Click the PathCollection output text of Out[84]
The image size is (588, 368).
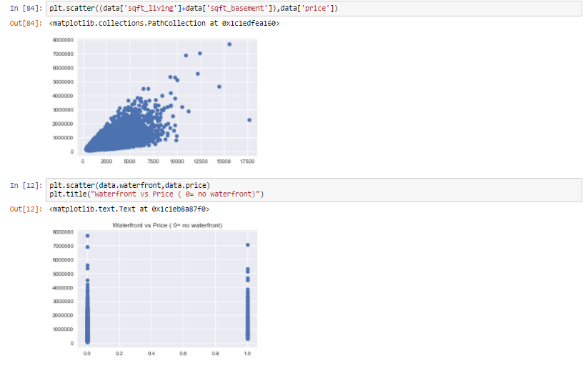click(x=164, y=24)
